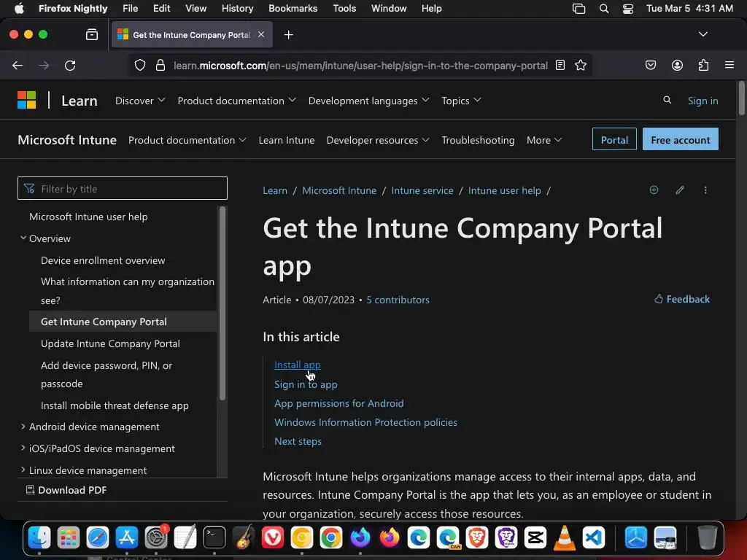Click the Portal button
The height and width of the screenshot is (560, 747).
tap(614, 139)
